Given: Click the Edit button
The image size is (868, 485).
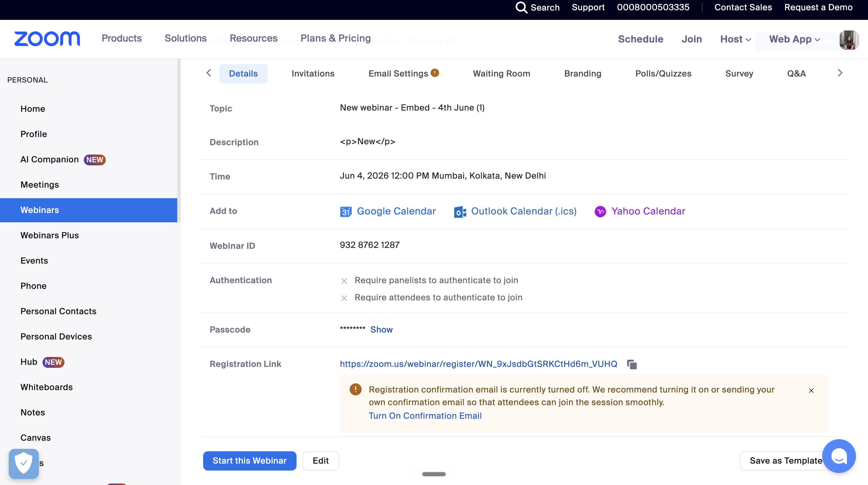Looking at the screenshot, I should click(x=321, y=460).
